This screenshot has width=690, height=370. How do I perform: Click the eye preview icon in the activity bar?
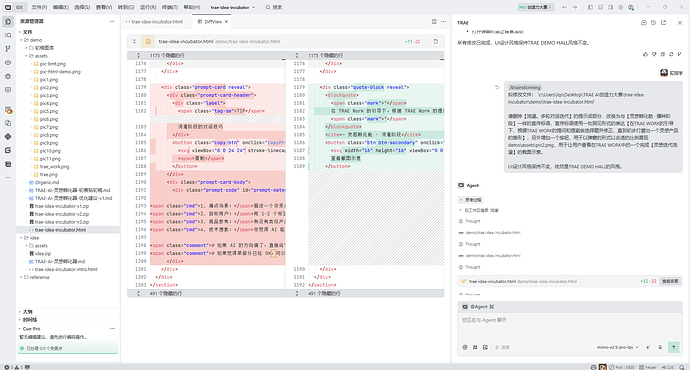tap(8, 62)
